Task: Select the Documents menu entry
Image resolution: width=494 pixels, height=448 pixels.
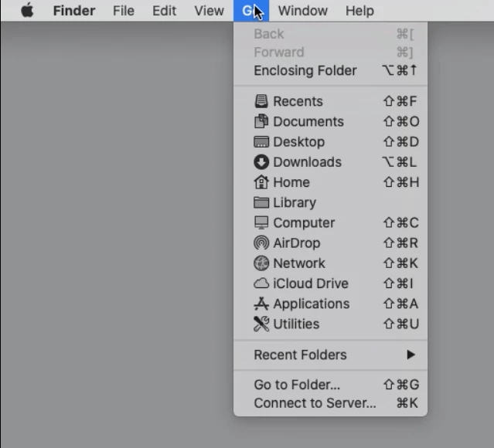Action: (x=330, y=121)
